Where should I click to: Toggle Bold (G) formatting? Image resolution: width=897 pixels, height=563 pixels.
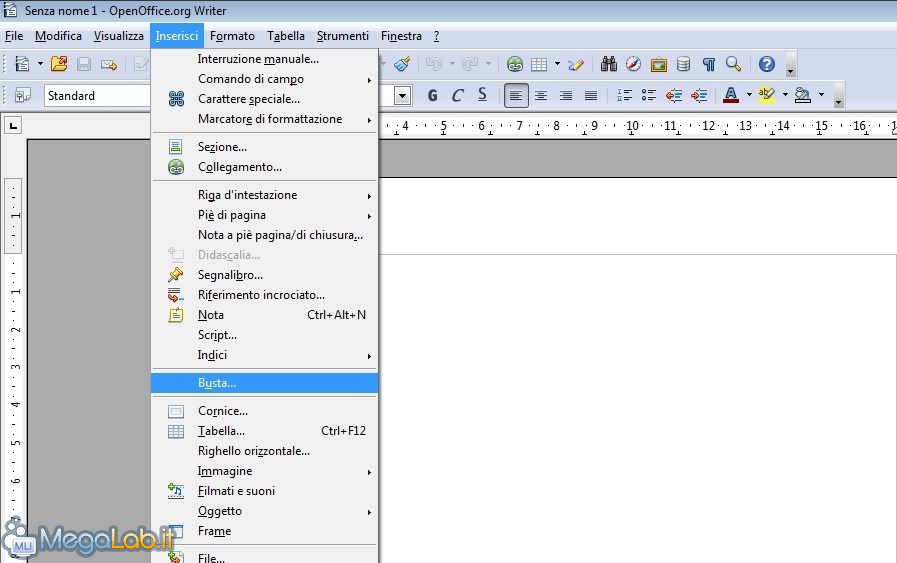[432, 96]
